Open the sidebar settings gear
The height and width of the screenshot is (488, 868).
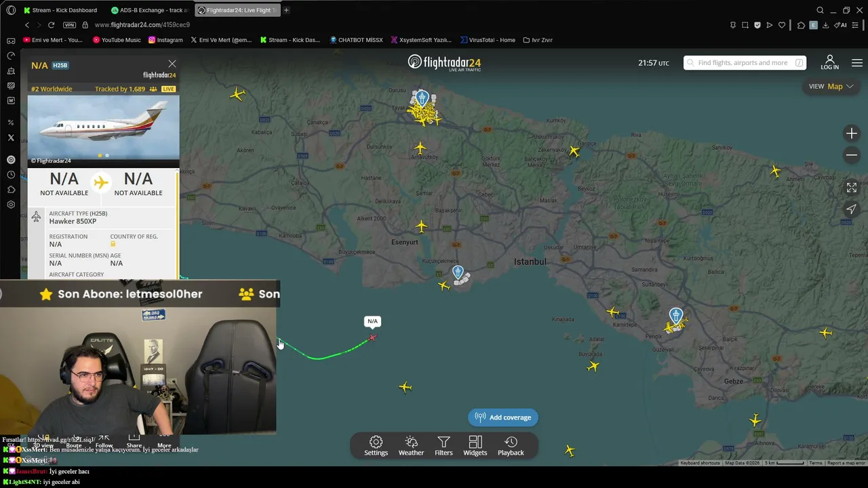[11, 205]
